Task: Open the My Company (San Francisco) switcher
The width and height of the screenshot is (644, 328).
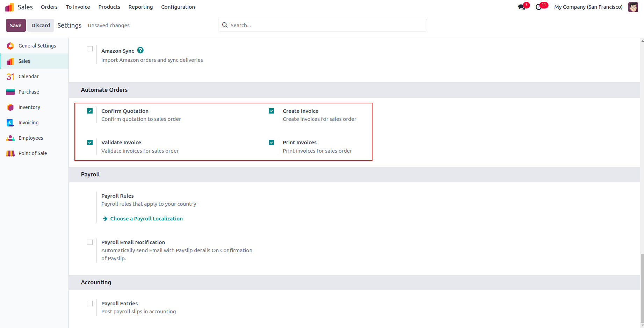Action: coord(588,7)
